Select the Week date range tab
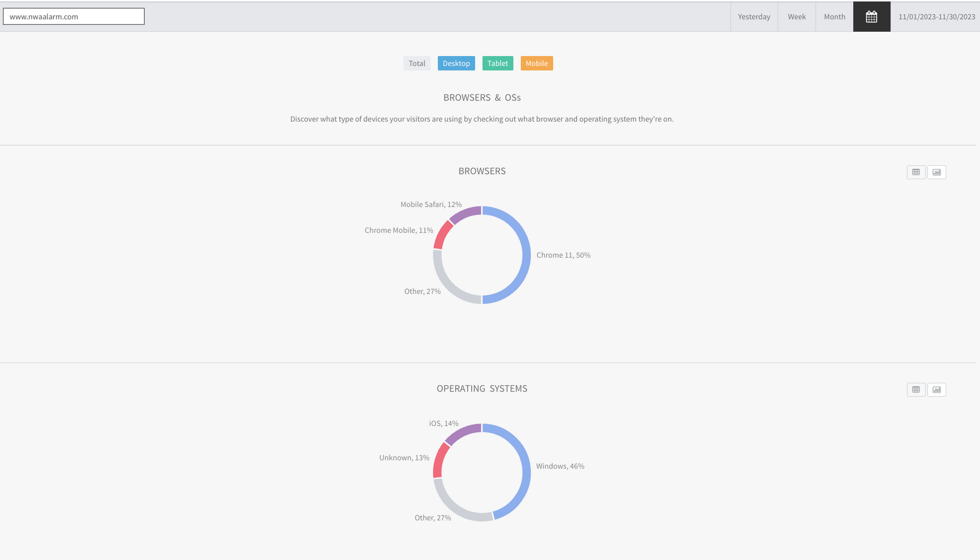Image resolution: width=980 pixels, height=560 pixels. coord(796,17)
